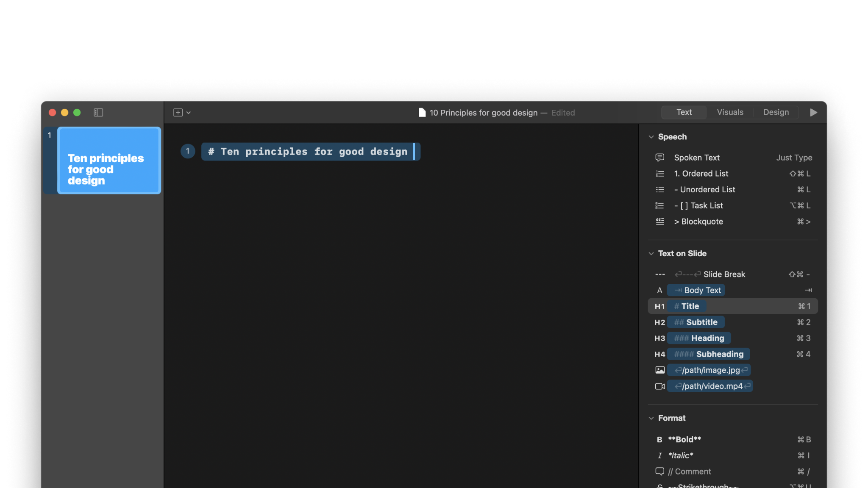Screen dimensions: 868x488
Task: Click the slide number 1 badge in editor
Action: [188, 151]
